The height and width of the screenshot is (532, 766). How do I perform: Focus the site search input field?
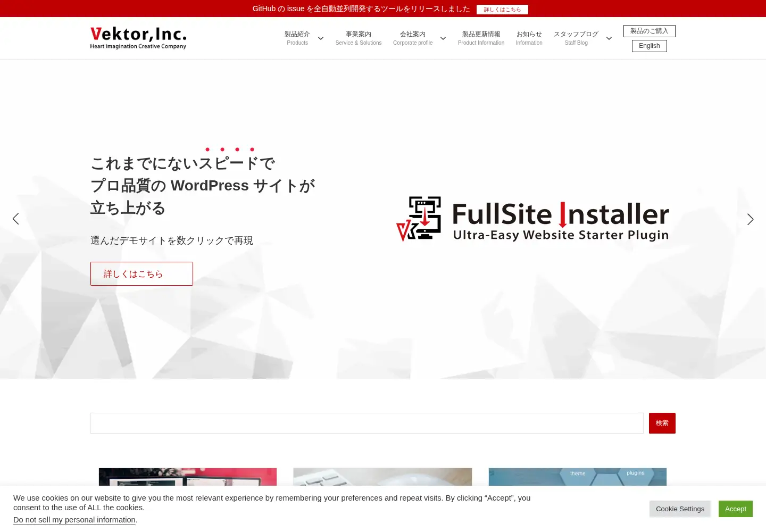tap(367, 423)
